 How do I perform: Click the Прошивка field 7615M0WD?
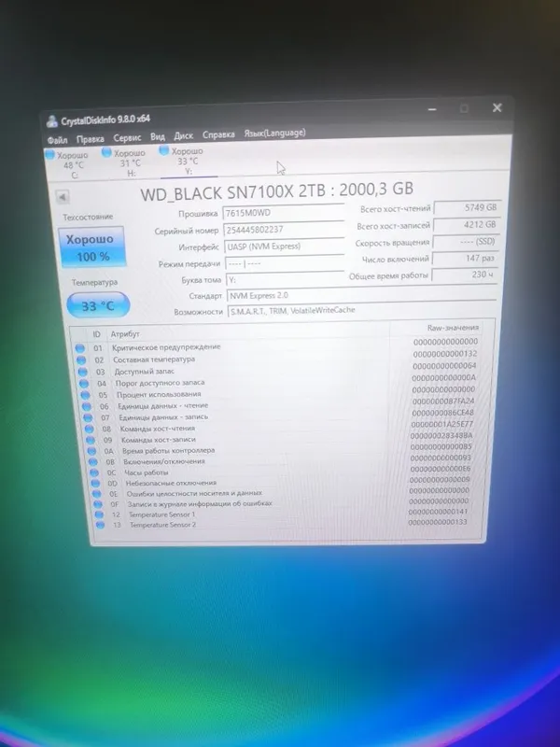[283, 213]
